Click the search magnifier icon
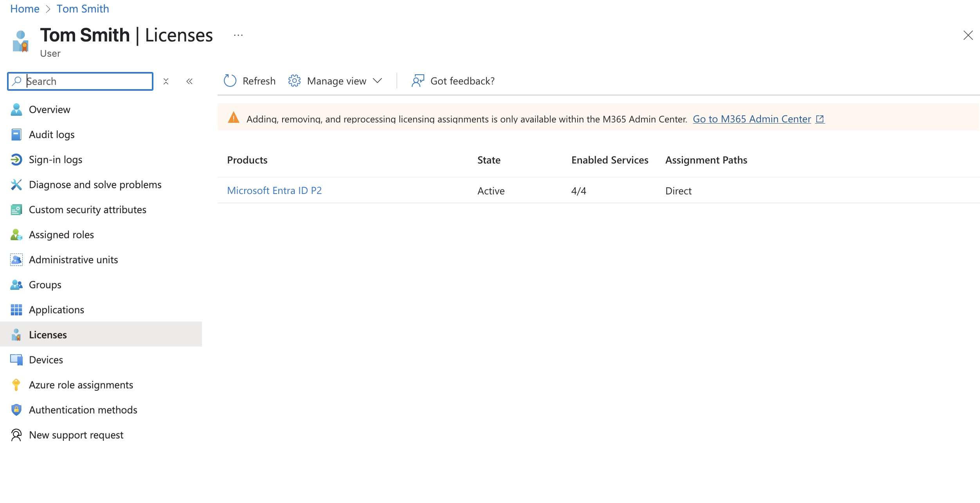The width and height of the screenshot is (980, 503). click(x=17, y=81)
